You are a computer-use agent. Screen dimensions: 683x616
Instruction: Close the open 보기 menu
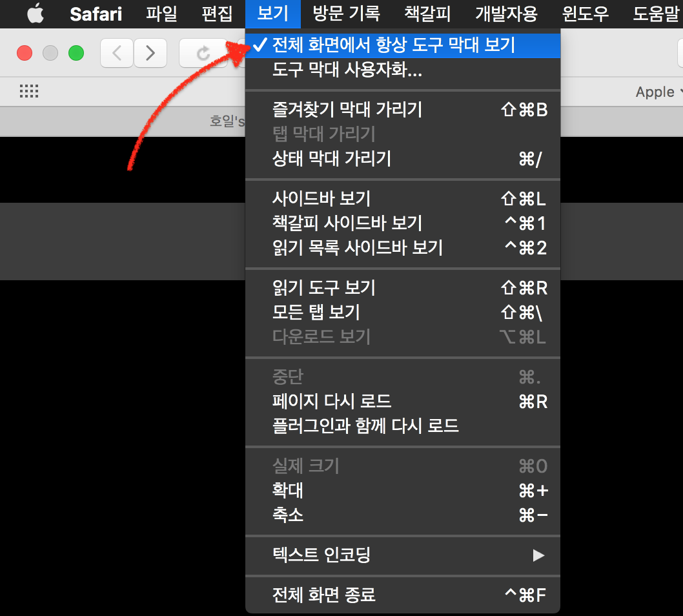273,14
